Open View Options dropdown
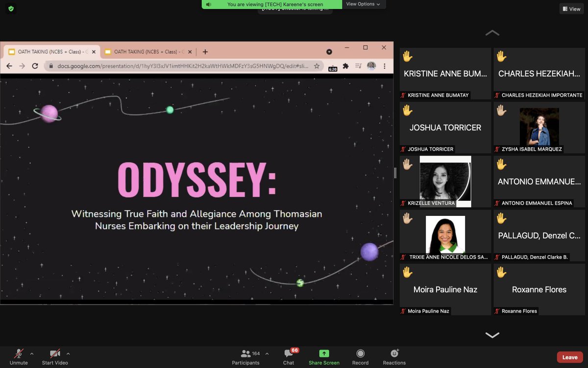 click(x=364, y=4)
